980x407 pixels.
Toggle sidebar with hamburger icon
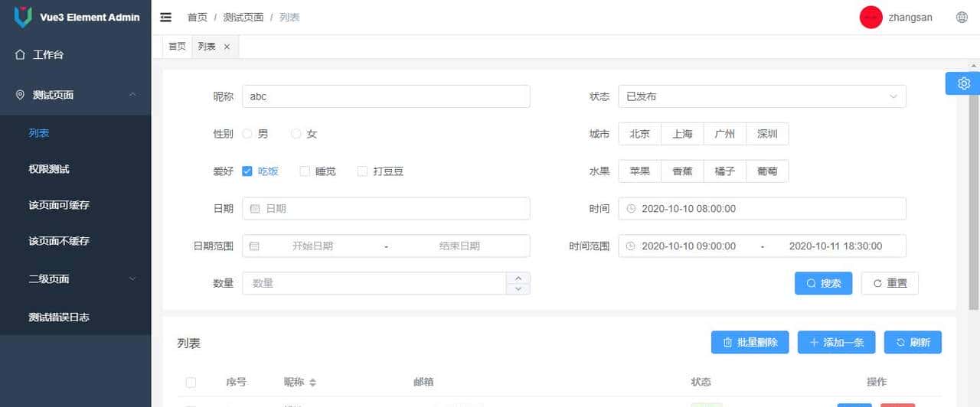tap(165, 17)
